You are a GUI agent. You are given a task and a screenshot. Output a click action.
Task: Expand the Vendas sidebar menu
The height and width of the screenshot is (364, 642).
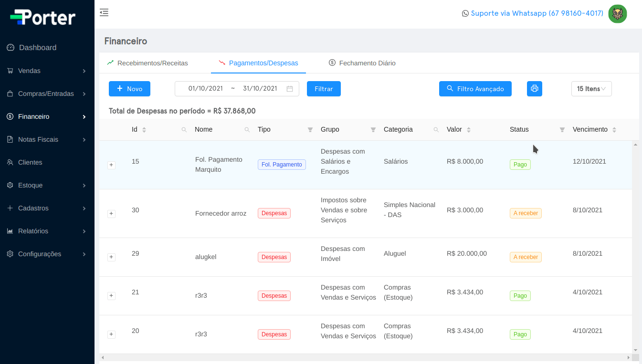coord(47,71)
